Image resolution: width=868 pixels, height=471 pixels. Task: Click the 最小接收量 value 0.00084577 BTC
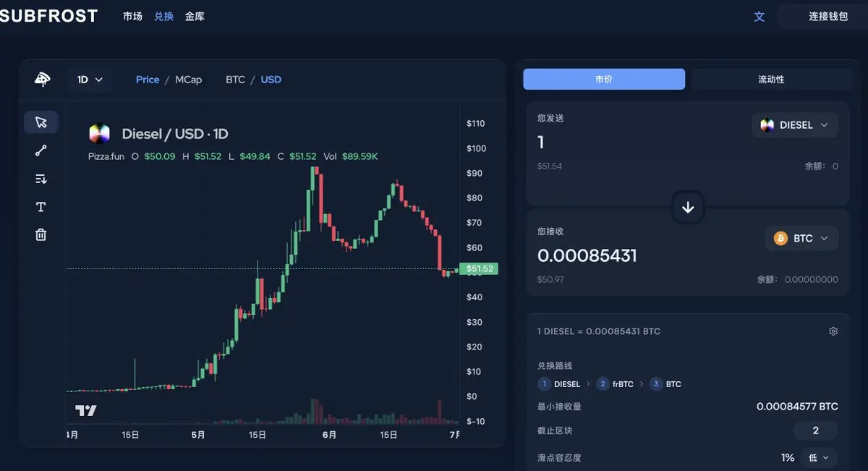[797, 407]
